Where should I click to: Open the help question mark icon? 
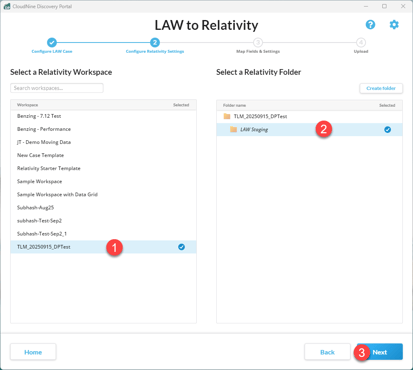point(370,25)
